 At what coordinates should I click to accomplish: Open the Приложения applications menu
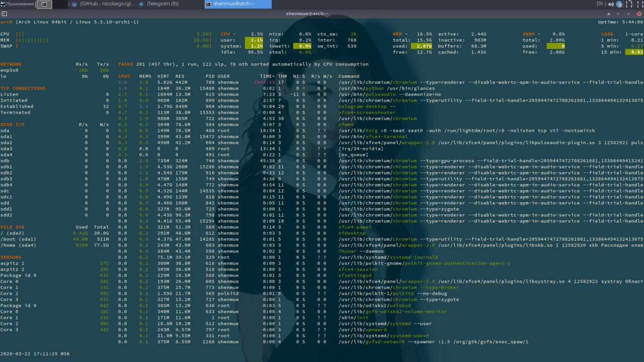(x=17, y=4)
